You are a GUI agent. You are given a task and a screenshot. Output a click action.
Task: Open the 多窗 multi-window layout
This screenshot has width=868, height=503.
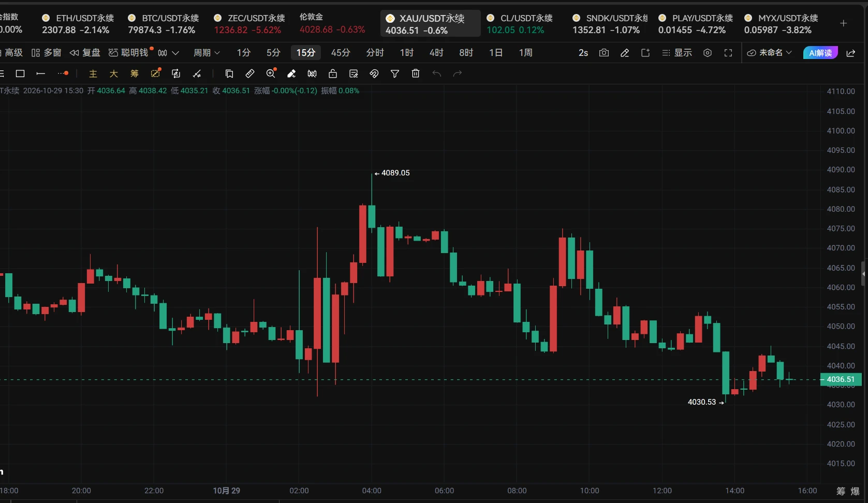tap(47, 53)
